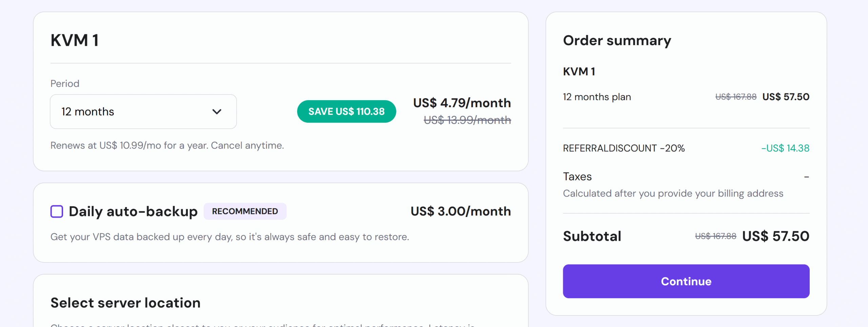Click the Taxes row label
Viewport: 868px width, 327px height.
(577, 177)
